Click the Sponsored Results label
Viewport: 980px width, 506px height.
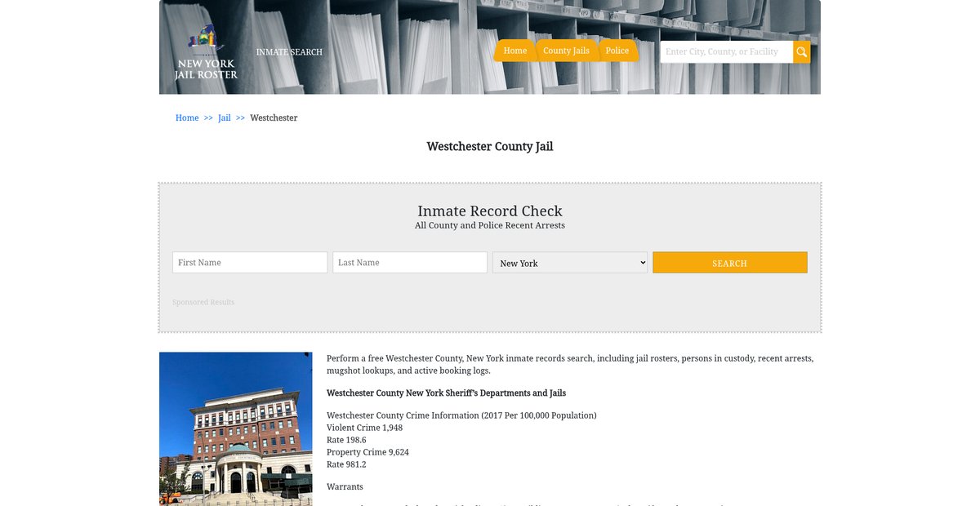point(203,303)
